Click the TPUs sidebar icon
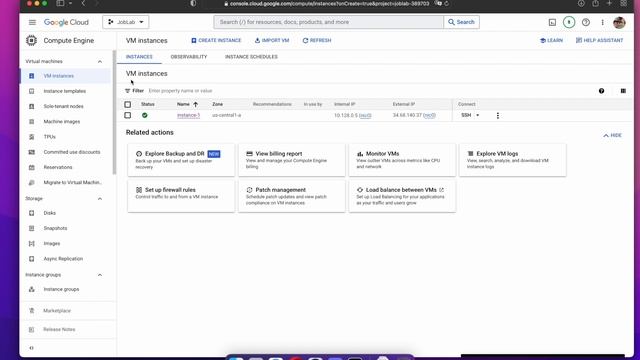 [x=31, y=137]
